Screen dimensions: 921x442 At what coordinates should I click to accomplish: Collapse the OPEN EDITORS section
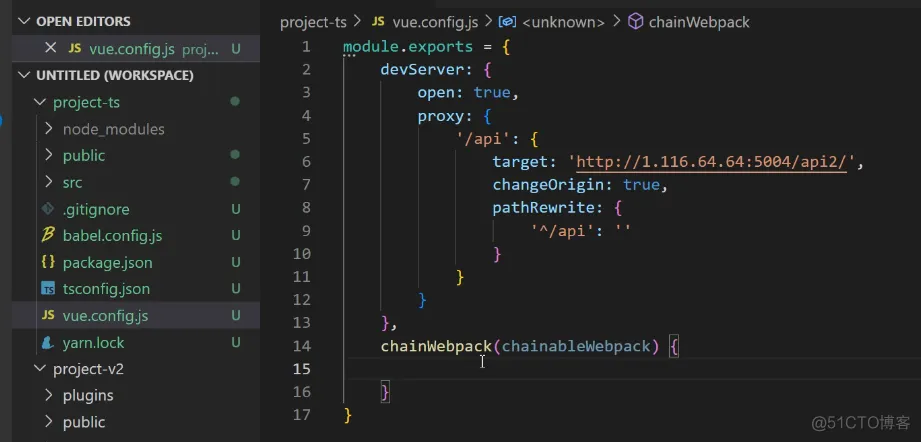pyautogui.click(x=24, y=22)
